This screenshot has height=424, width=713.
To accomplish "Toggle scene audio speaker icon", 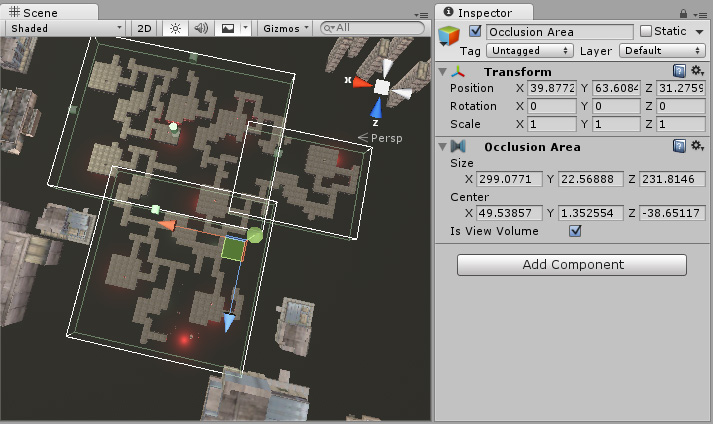I will coord(200,28).
